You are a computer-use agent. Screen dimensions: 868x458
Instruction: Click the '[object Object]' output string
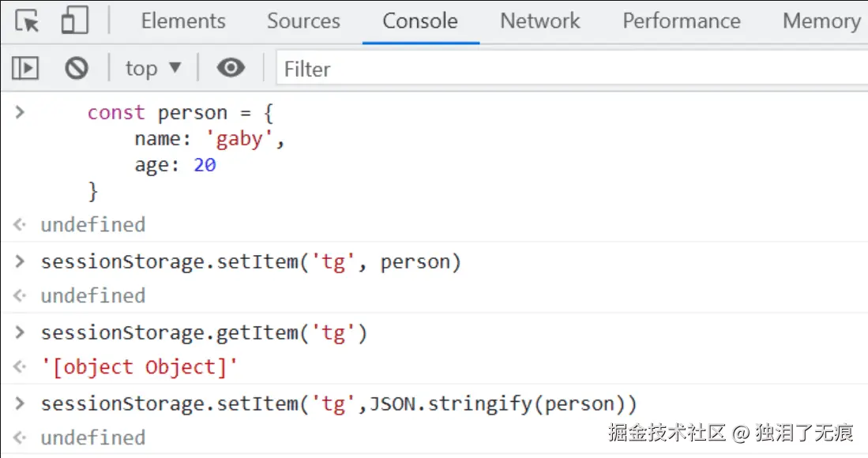point(140,367)
